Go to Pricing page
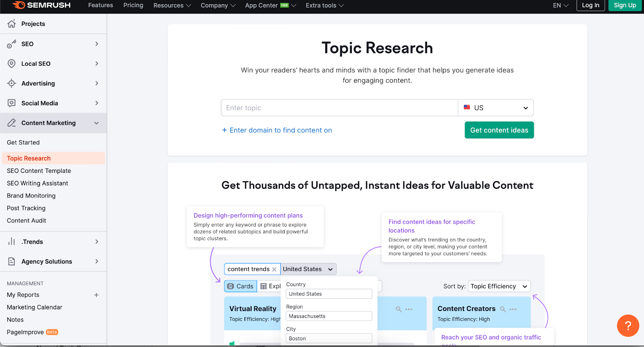Image resolution: width=644 pixels, height=347 pixels. click(133, 5)
